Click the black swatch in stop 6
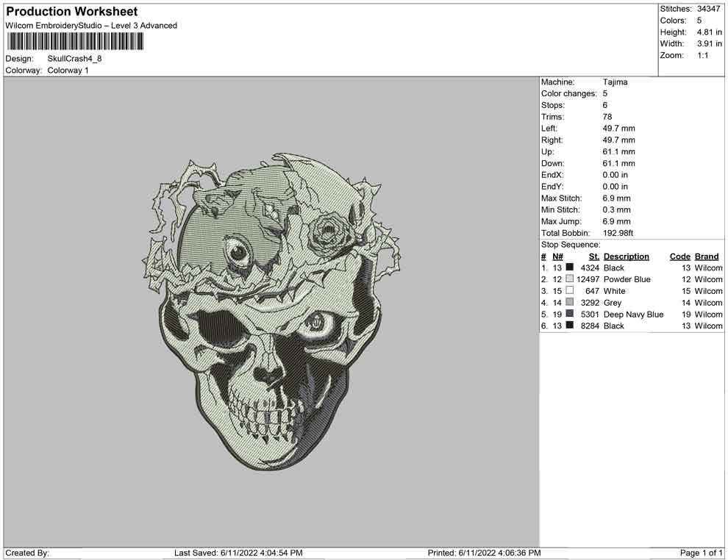 point(570,326)
